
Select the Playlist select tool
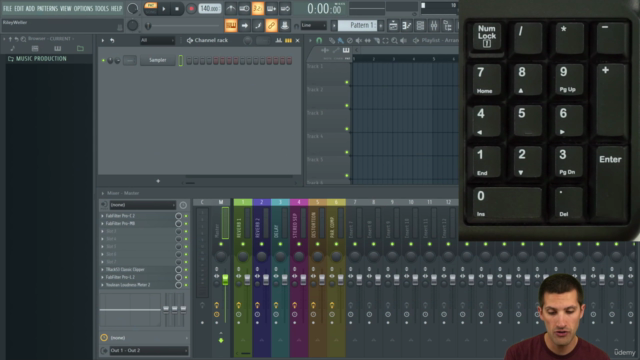(x=386, y=40)
